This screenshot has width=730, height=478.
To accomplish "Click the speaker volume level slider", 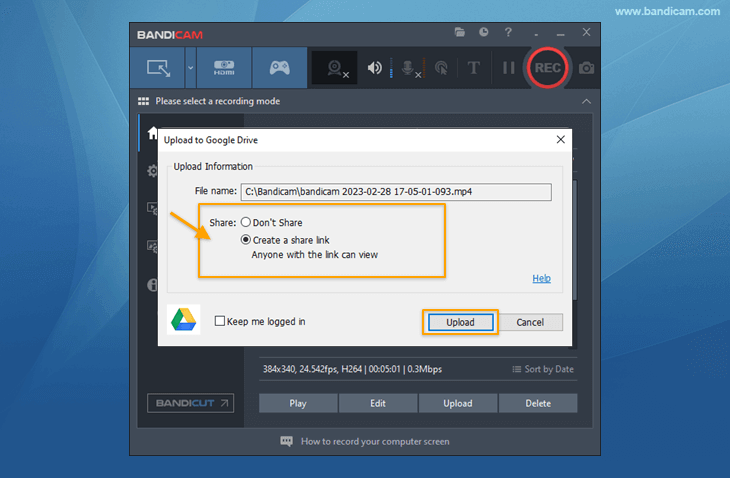I will (391, 68).
